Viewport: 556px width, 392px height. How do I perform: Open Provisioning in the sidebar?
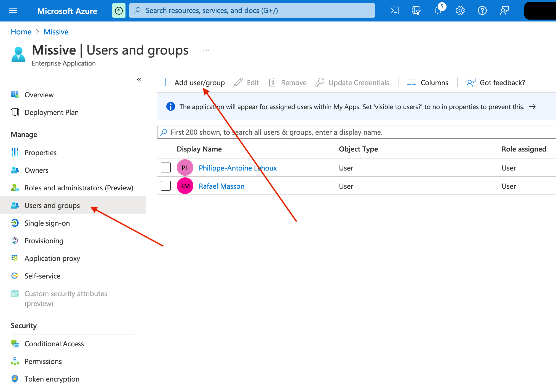[44, 241]
